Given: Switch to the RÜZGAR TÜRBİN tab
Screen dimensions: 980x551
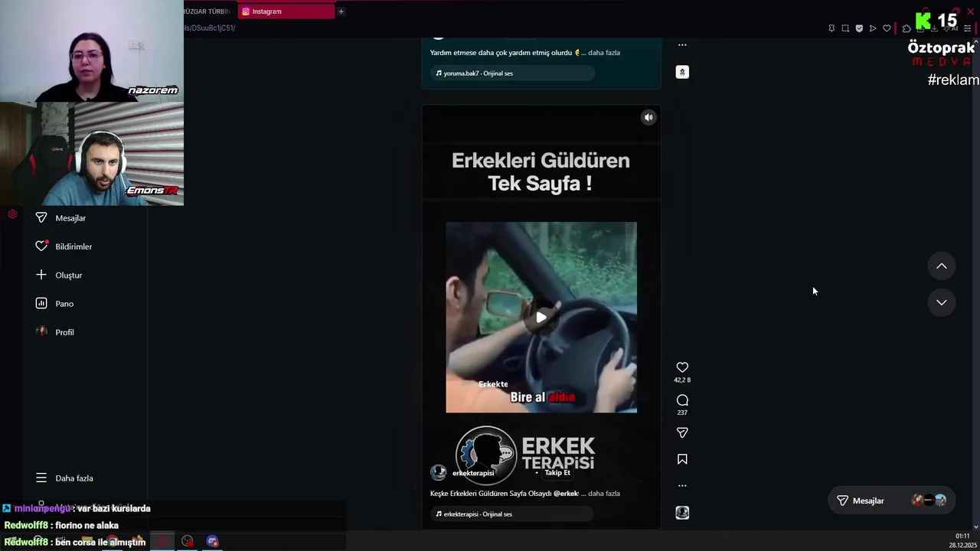Looking at the screenshot, I should tap(207, 11).
